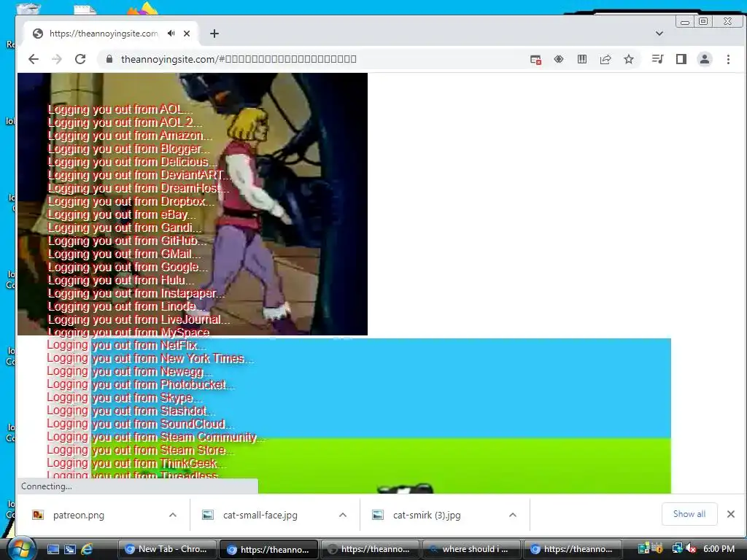Click the muted volume tray icon

(x=691, y=548)
